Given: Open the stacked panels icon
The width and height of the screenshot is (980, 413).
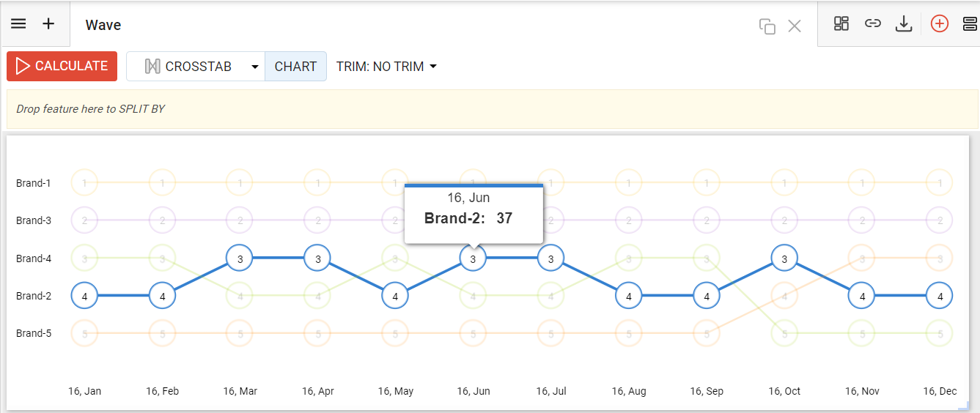Looking at the screenshot, I should click(970, 24).
